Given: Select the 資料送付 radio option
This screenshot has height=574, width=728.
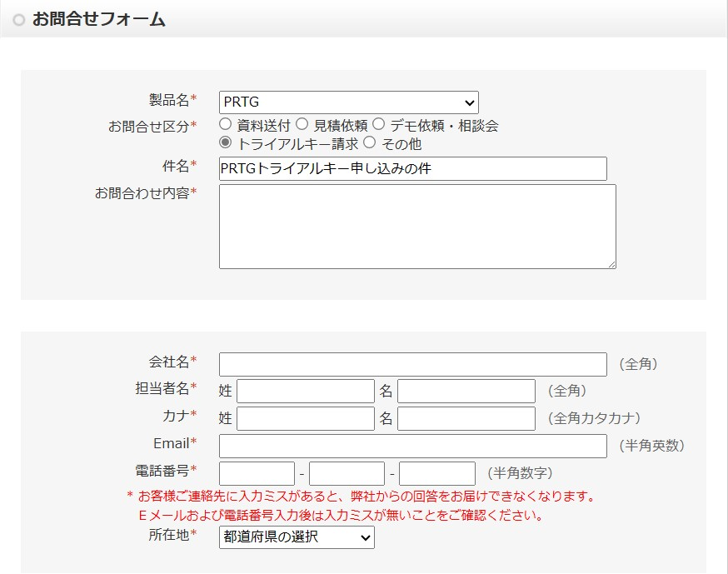Looking at the screenshot, I should [x=225, y=124].
